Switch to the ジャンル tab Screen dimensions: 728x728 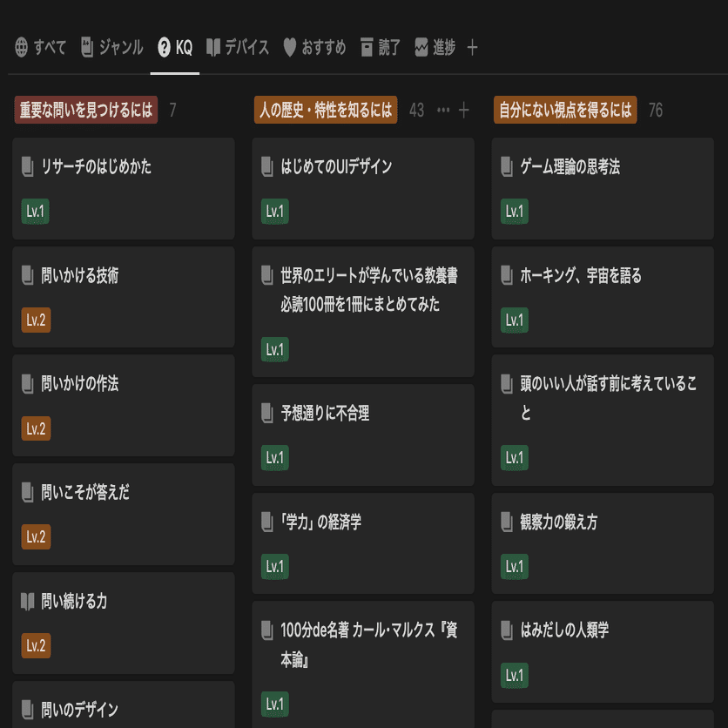pyautogui.click(x=110, y=49)
